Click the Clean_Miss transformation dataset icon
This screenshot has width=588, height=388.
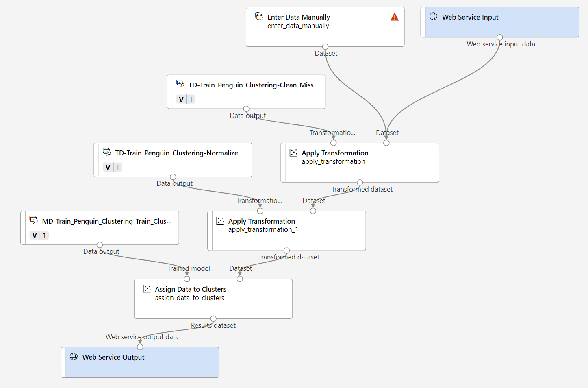tap(180, 84)
